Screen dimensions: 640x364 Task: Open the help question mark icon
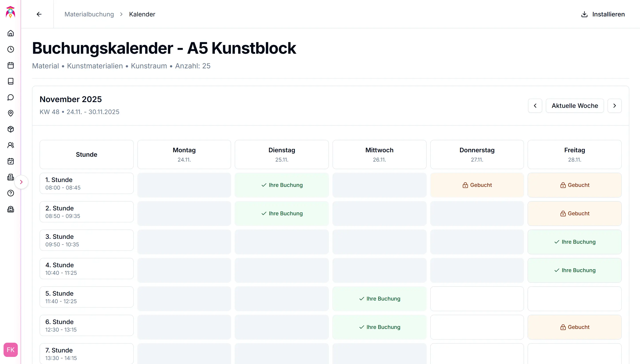(10, 193)
